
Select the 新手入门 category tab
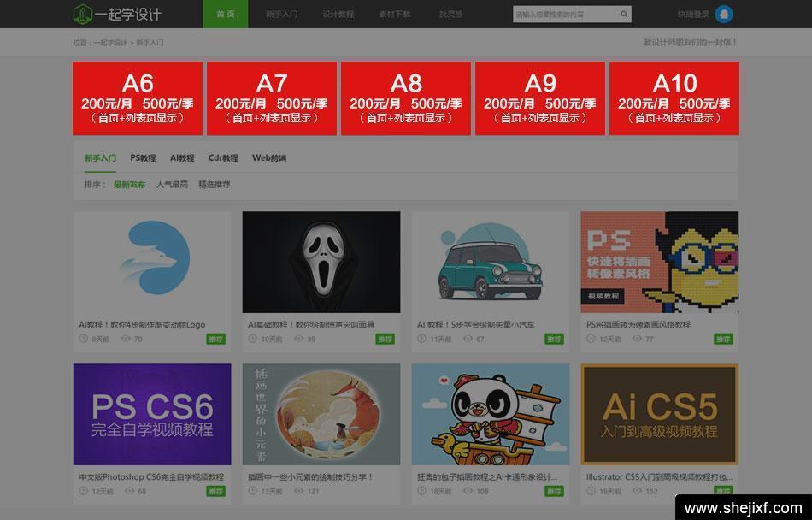[x=100, y=158]
